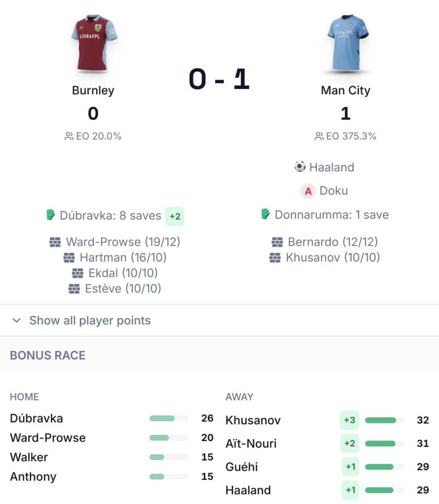Click the people icon by EO 20.0%
Viewport: 439px width, 504px height.
click(69, 136)
